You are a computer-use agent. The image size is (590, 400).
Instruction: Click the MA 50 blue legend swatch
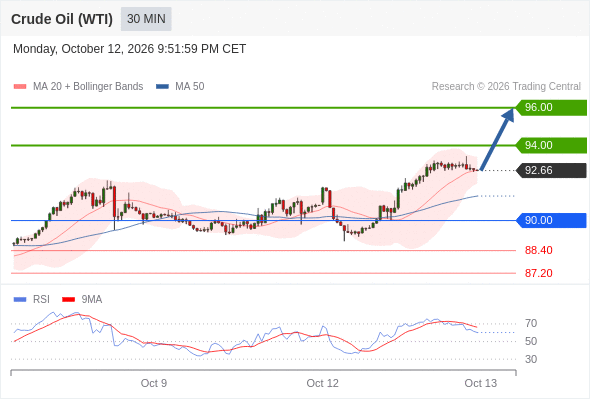click(162, 87)
